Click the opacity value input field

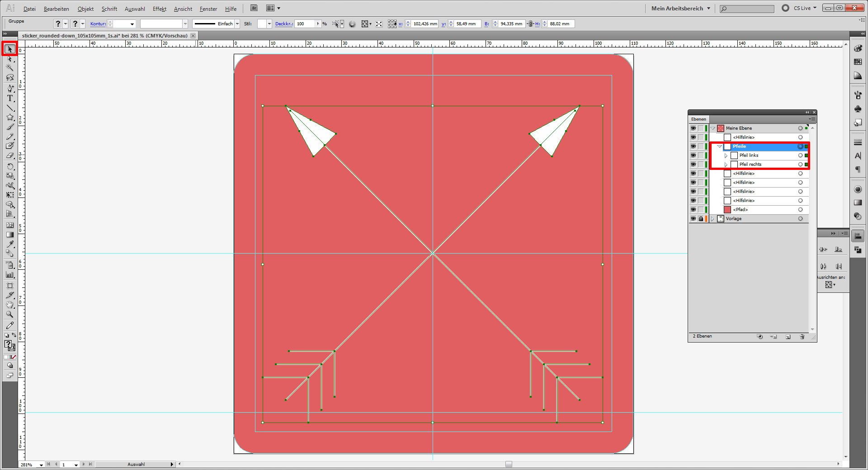(305, 24)
